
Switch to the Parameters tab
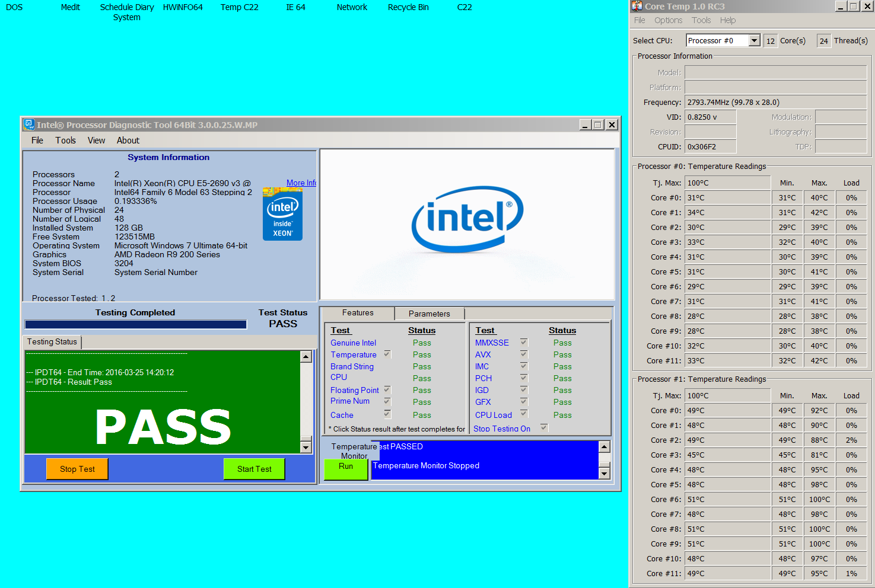(x=429, y=314)
